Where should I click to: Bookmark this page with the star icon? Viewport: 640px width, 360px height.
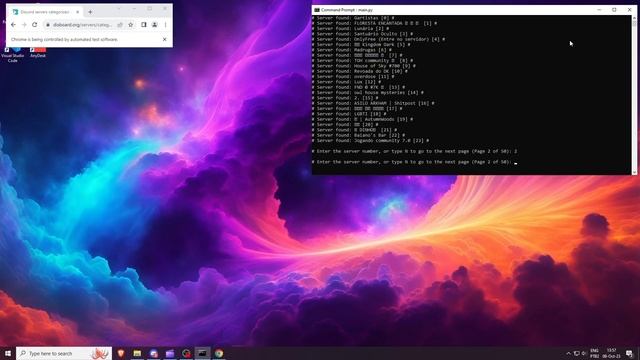131,25
